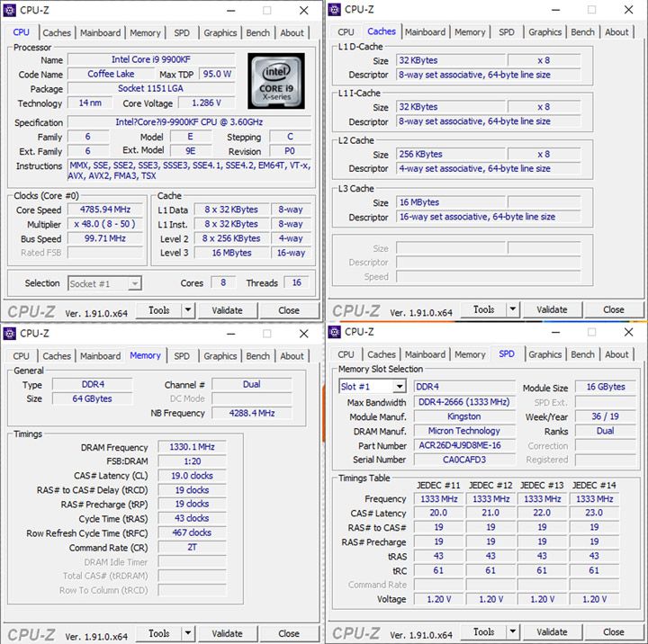Click the JEDEC #14 CAS# Latency 23.0
This screenshot has height=644, width=648.
[x=594, y=513]
